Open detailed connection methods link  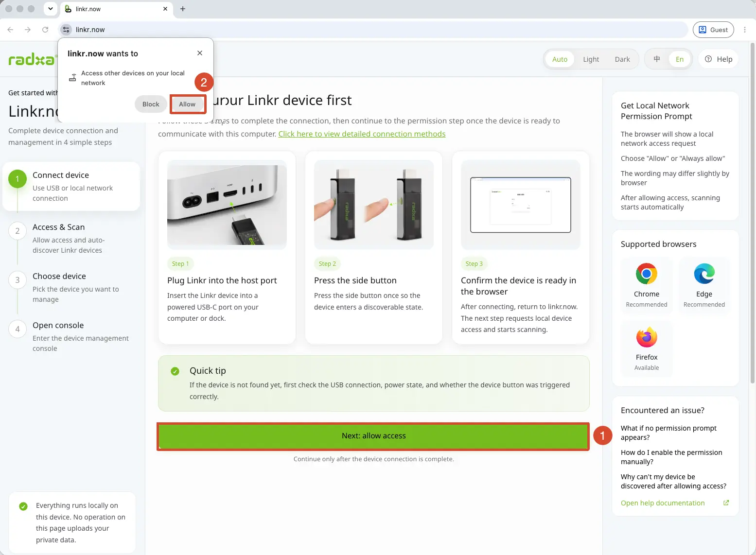pos(362,134)
